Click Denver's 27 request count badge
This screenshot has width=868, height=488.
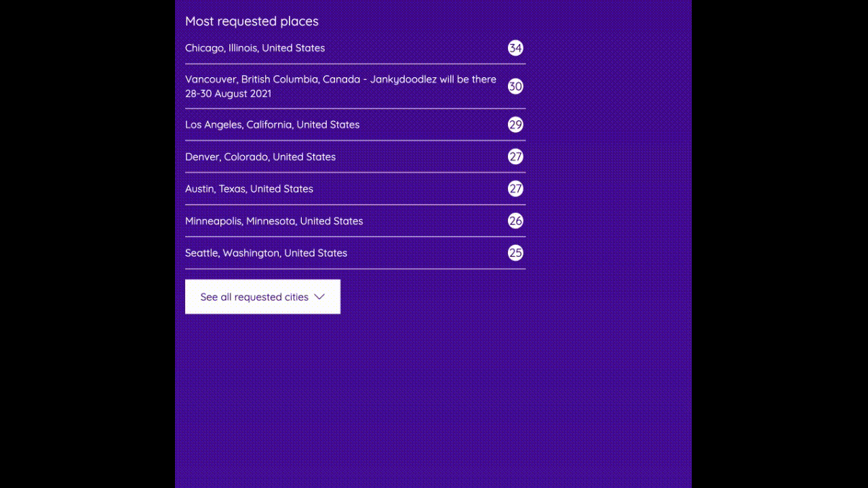point(515,157)
